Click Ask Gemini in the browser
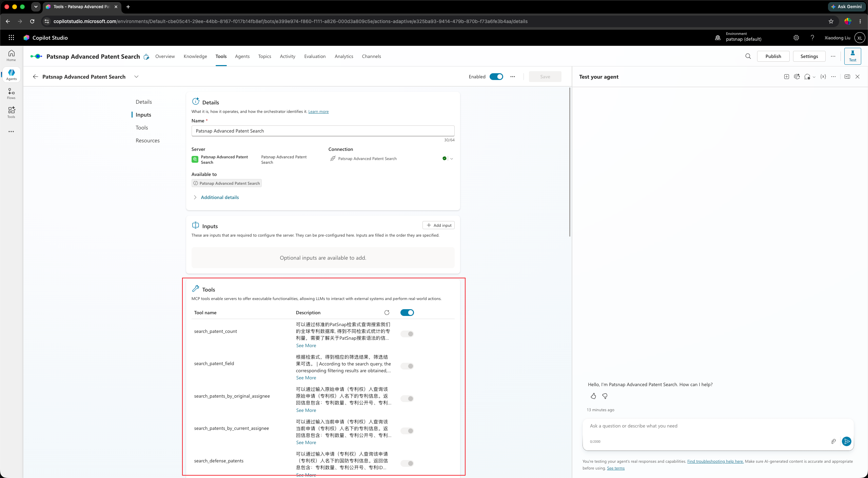 [847, 6]
